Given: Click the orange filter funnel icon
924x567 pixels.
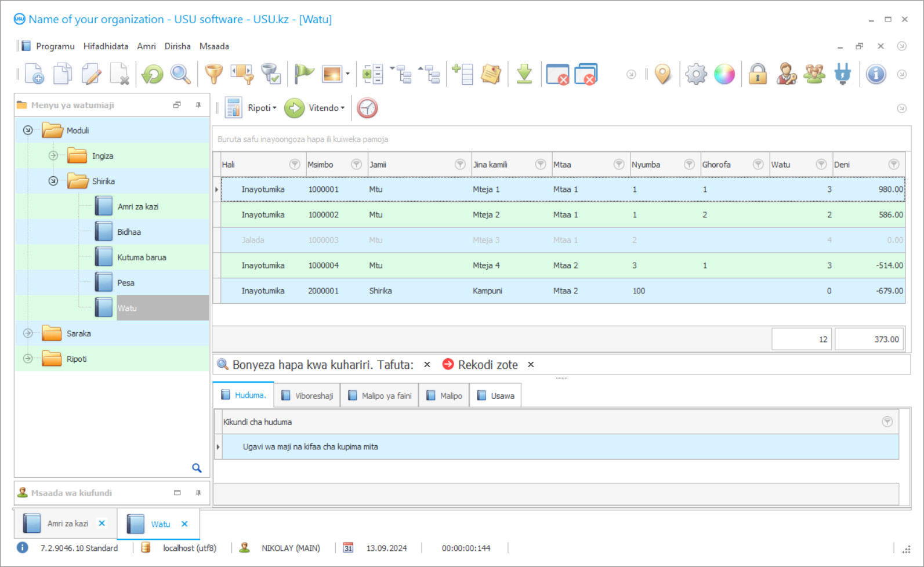Looking at the screenshot, I should click(214, 74).
